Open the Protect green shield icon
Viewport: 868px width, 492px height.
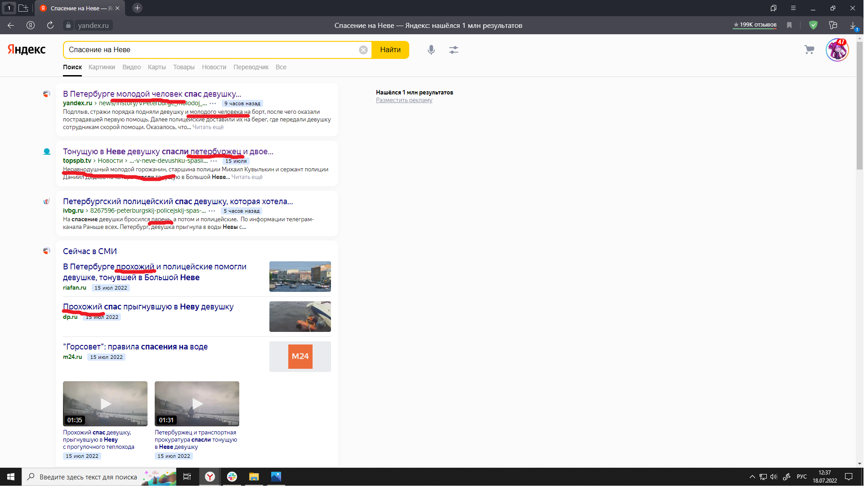[x=813, y=25]
